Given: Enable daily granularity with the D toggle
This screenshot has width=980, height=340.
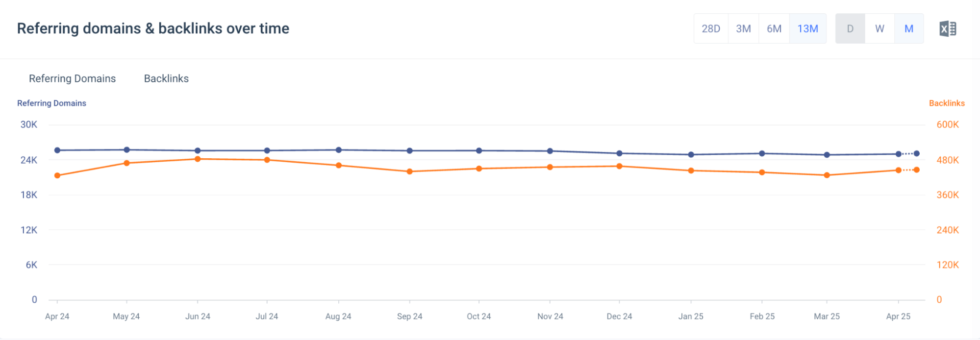Looking at the screenshot, I should coord(850,28).
